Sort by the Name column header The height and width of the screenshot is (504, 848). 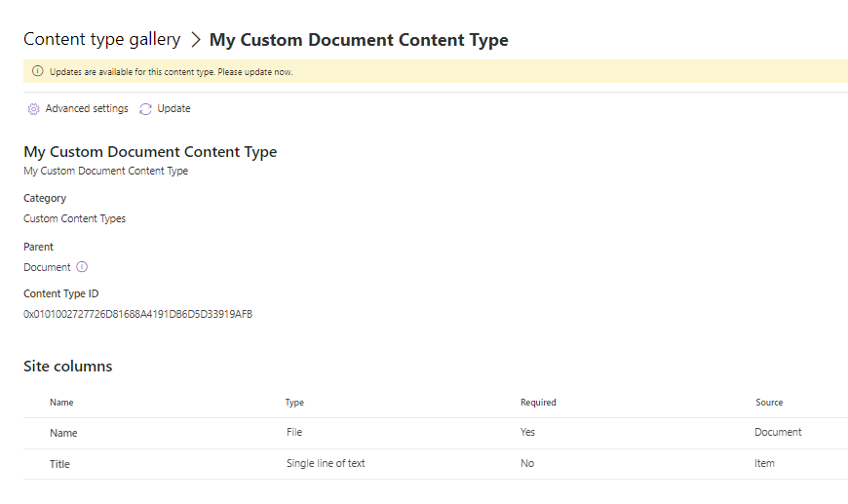click(x=61, y=403)
